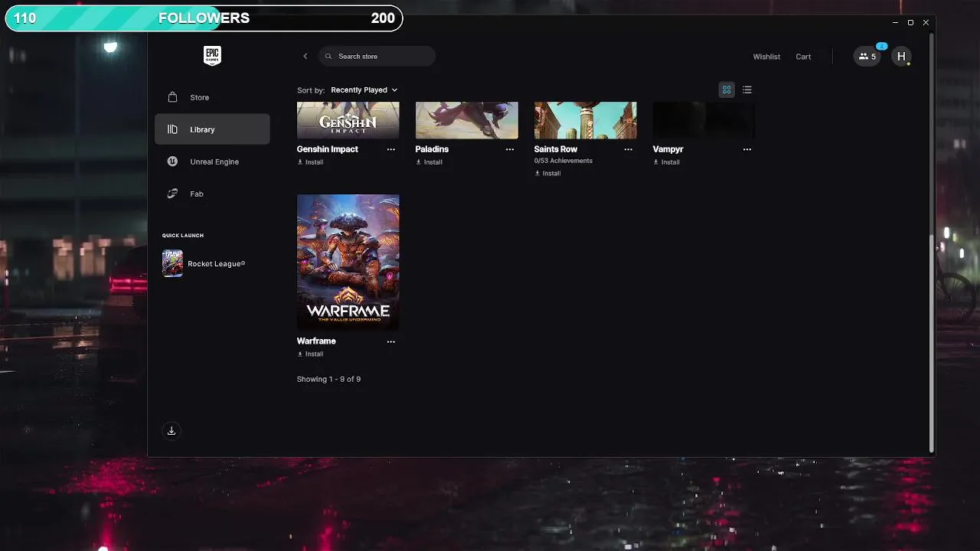Click the search magnifier icon
980x551 pixels.
click(328, 56)
